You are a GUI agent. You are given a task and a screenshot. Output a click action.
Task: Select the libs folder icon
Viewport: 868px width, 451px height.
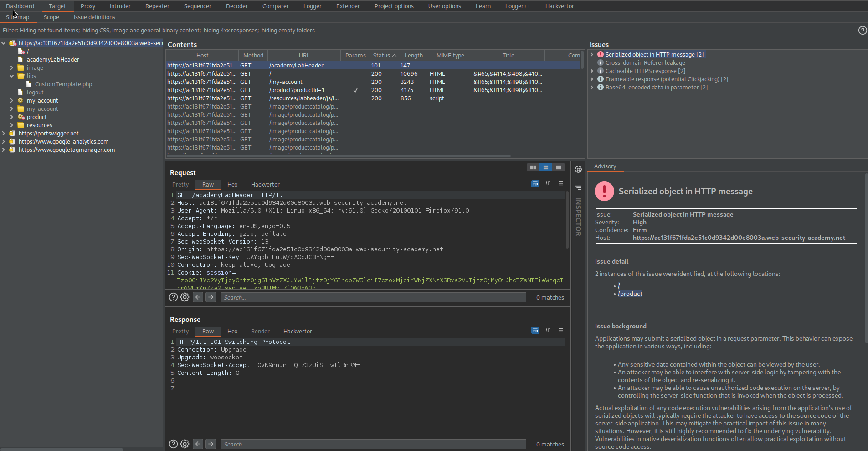click(21, 76)
